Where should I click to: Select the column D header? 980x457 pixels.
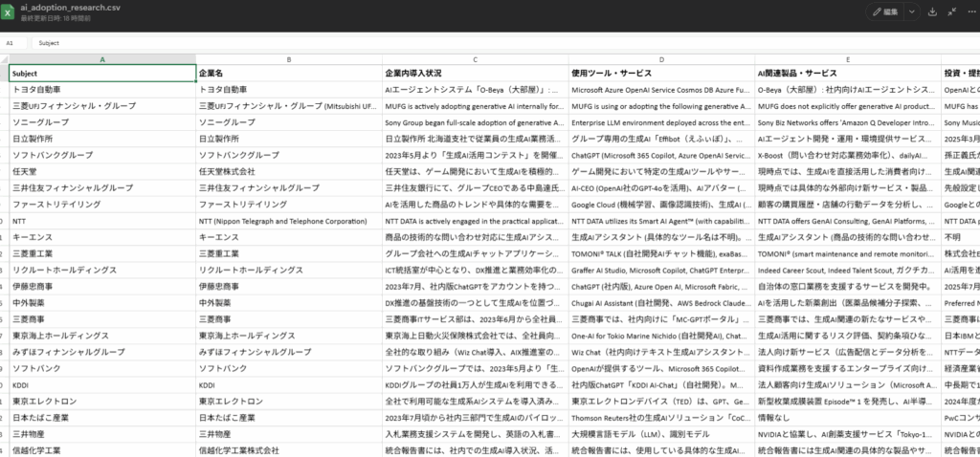662,60
